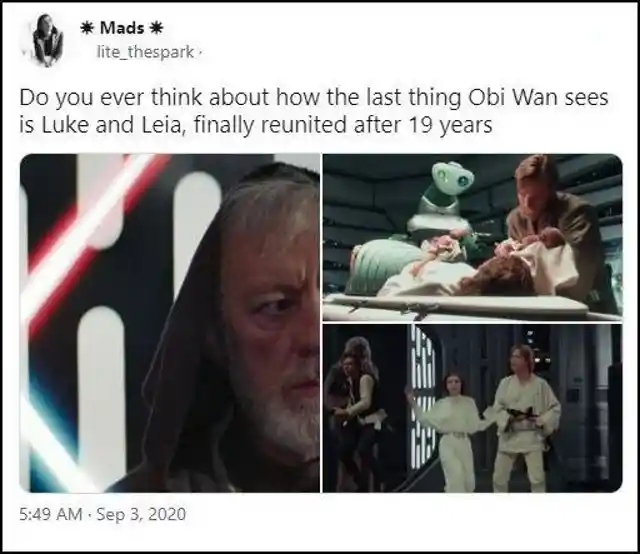Open the lite_thespark handle link
The height and width of the screenshot is (554, 640).
click(x=145, y=52)
